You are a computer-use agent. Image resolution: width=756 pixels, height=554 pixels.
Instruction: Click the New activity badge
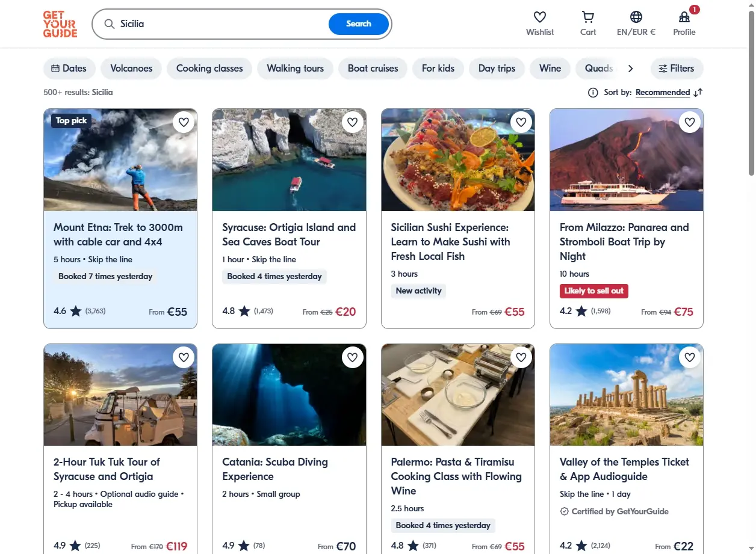[418, 291]
